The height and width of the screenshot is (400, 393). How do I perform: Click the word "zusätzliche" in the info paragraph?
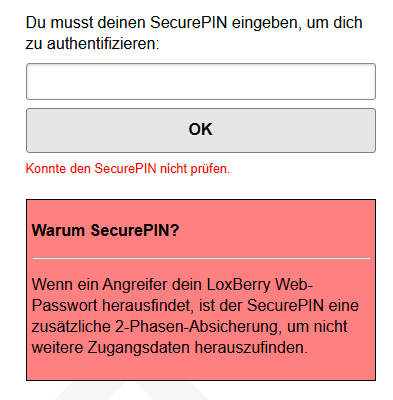pos(71,327)
